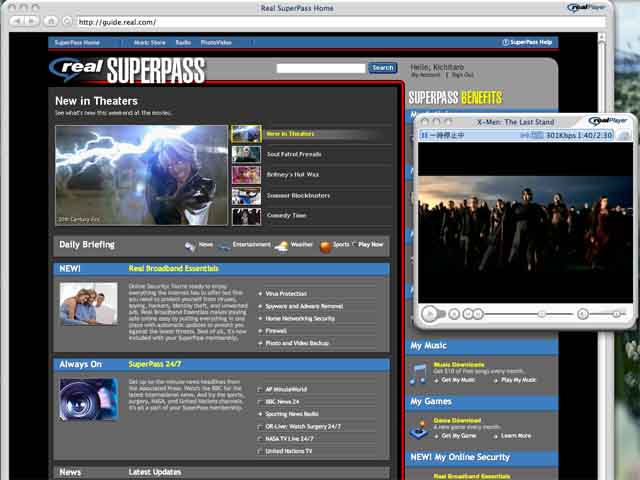640x480 pixels.
Task: Reload the page using the round button
Action: tap(68, 21)
